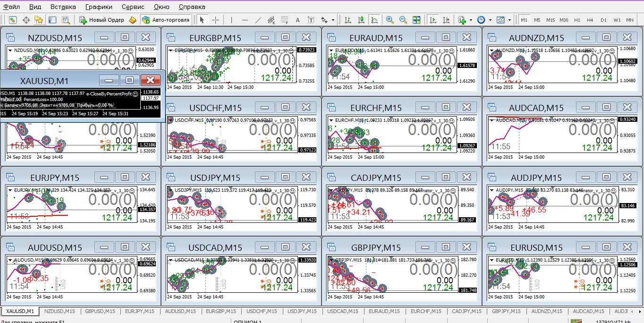Activate the GBPJPY,M15 chart window title
The height and width of the screenshot is (323, 644).
tap(376, 247)
